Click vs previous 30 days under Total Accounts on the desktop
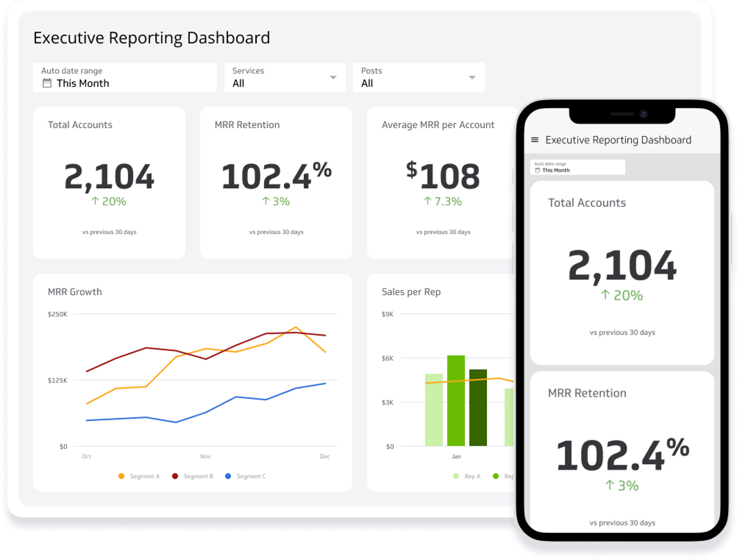Viewport: 740px width, 560px height. (109, 232)
